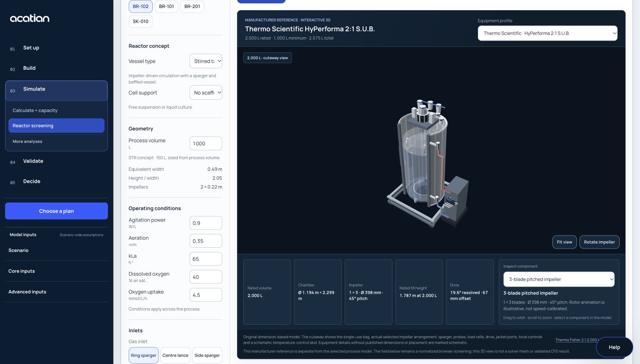The height and width of the screenshot is (364, 640).
Task: Click the Help button
Action: tap(614, 347)
